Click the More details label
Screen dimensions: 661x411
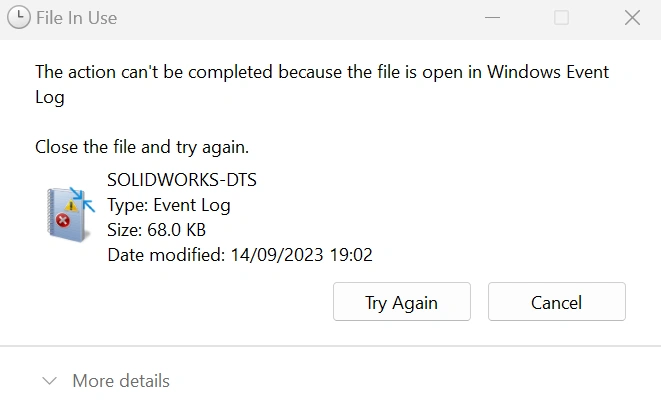(x=121, y=381)
